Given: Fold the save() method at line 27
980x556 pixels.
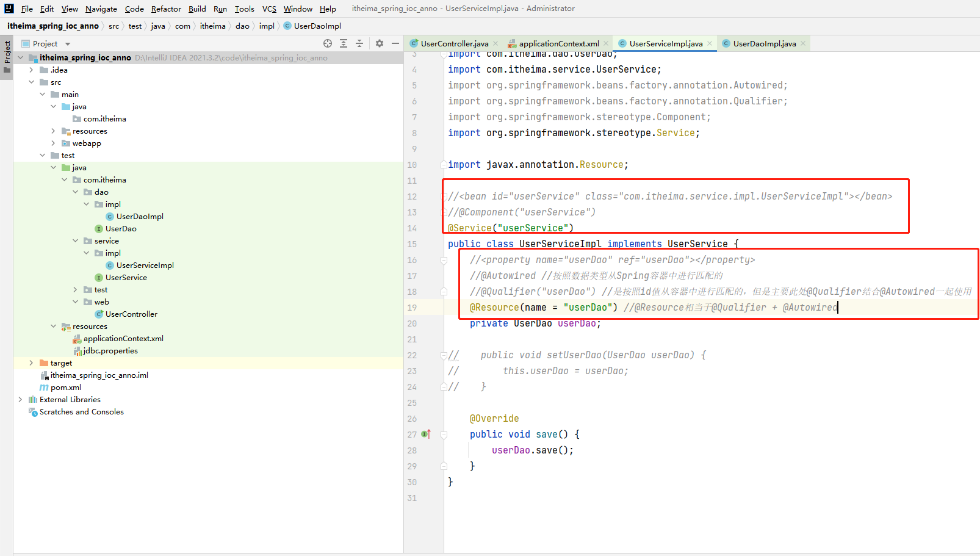Looking at the screenshot, I should coord(444,435).
